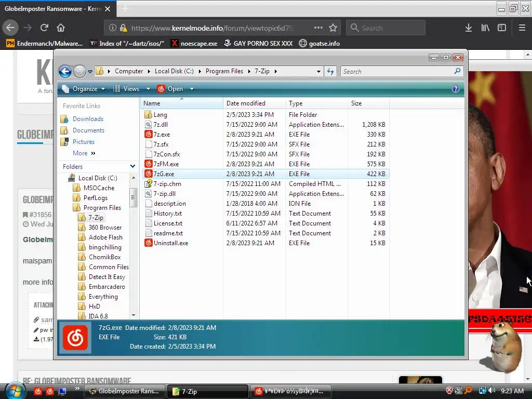Open the Views dropdown arrow
The height and width of the screenshot is (399, 532).
148,89
